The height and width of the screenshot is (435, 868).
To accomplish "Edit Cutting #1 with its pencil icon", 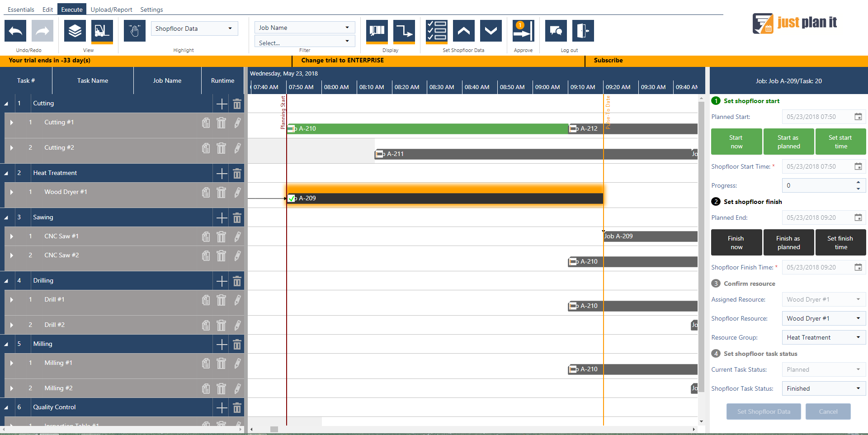I will click(237, 123).
